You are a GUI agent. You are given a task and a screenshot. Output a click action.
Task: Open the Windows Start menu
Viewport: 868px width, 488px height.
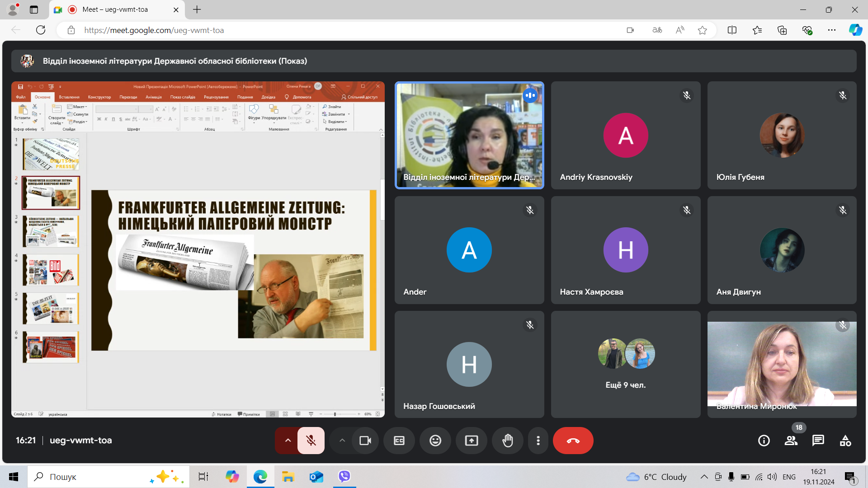coord(14,477)
